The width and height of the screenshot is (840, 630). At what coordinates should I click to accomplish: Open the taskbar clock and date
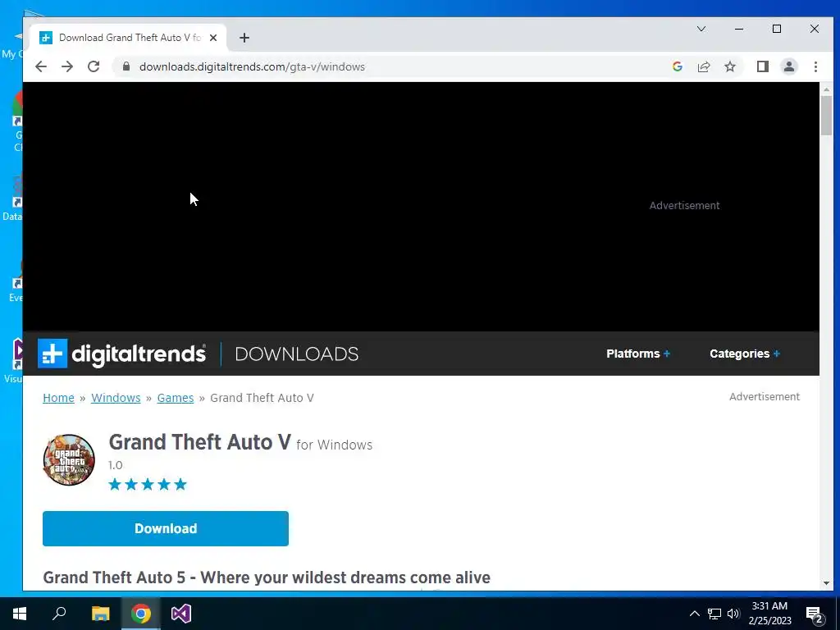pos(769,614)
